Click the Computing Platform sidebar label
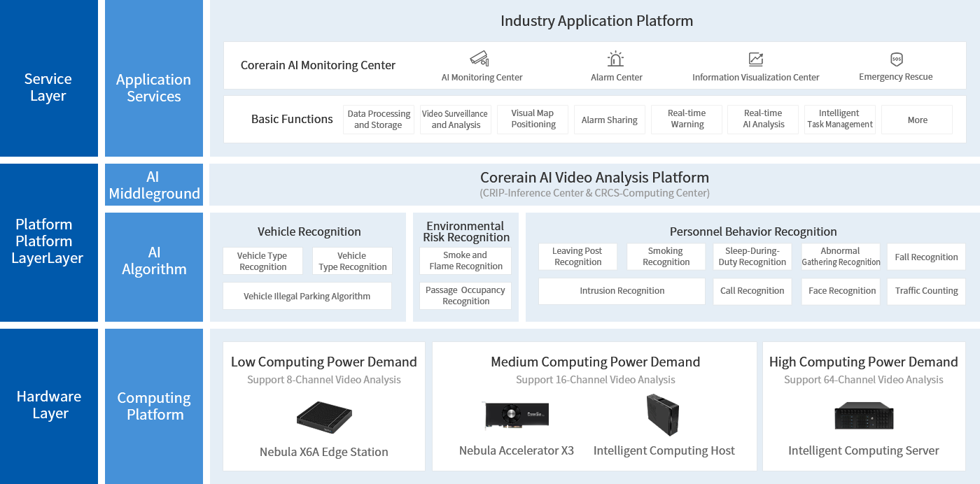Image resolution: width=980 pixels, height=484 pixels. click(x=154, y=406)
